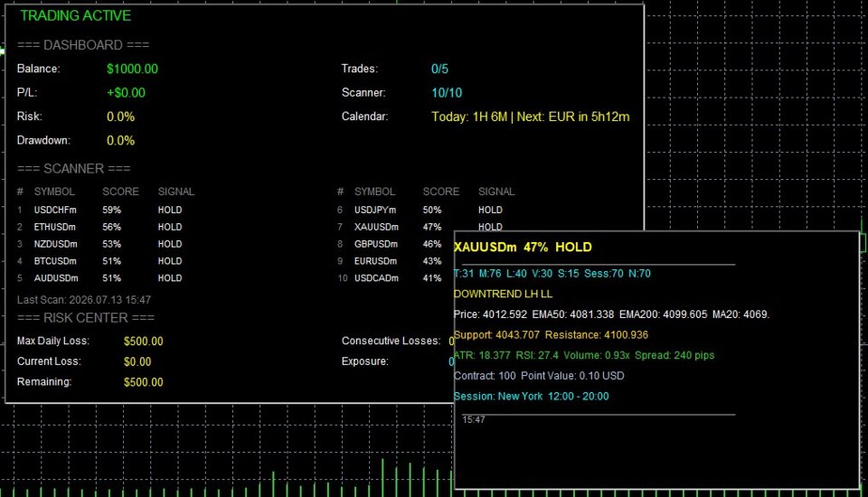This screenshot has width=868, height=497.
Task: Click the XAUUSDm 47% HOLD detail header
Action: 523,247
